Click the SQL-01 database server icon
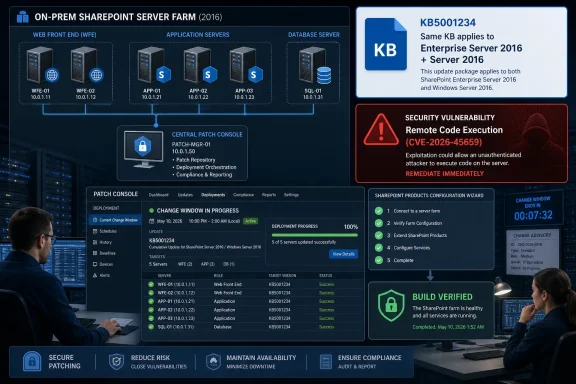The width and height of the screenshot is (576, 384). [314, 66]
